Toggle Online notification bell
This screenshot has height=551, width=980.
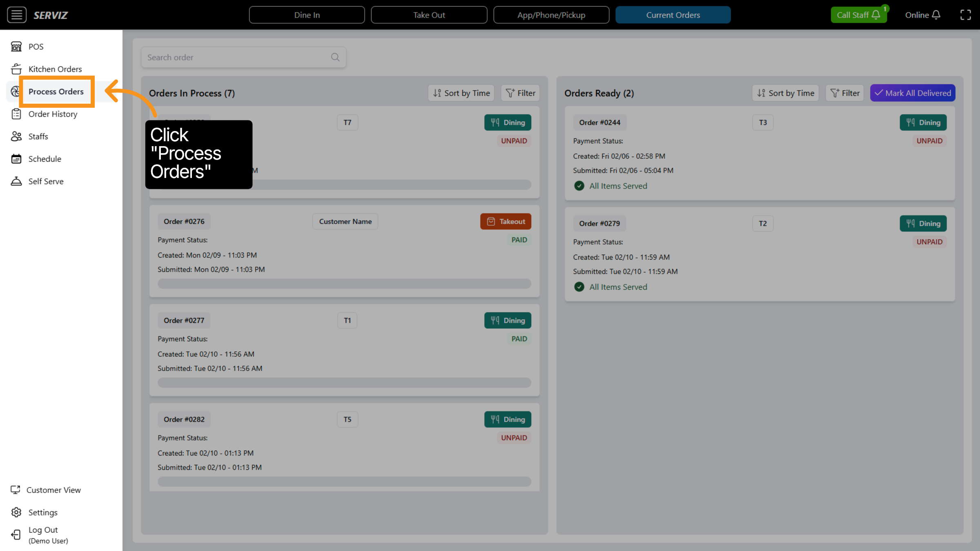(936, 15)
